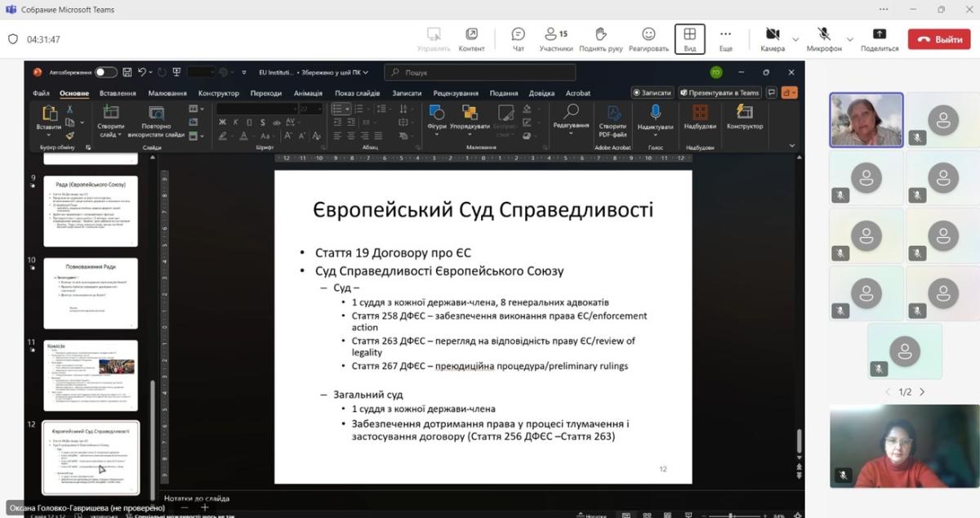Click the Content (Контент) pop-out icon
Screen dimensions: 980x518
coord(471,38)
